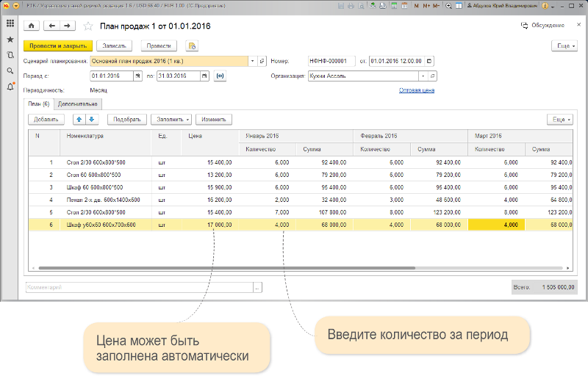Add document to favorites with the star

88,26
